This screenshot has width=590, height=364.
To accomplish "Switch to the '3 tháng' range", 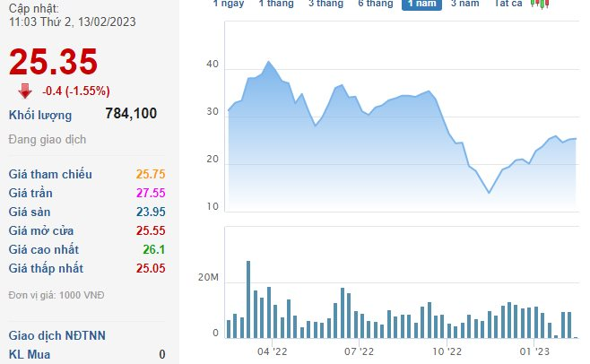I will tap(325, 4).
